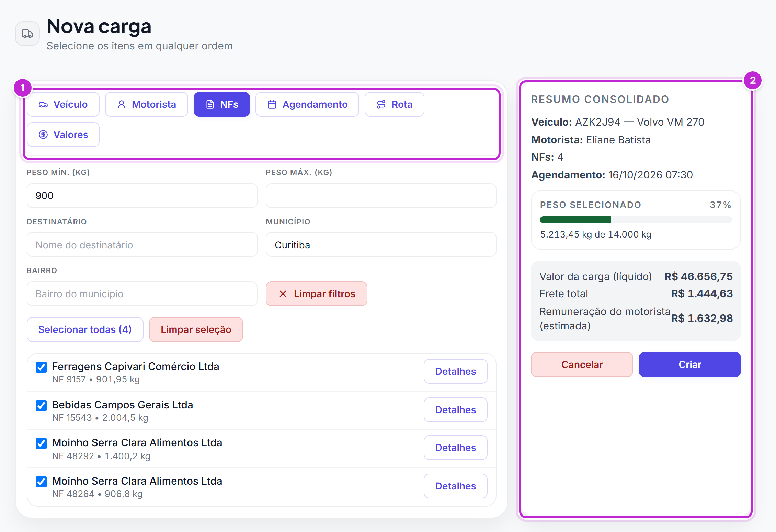Click the X icon in Limpar filtros
776x532 pixels.
[x=283, y=294]
